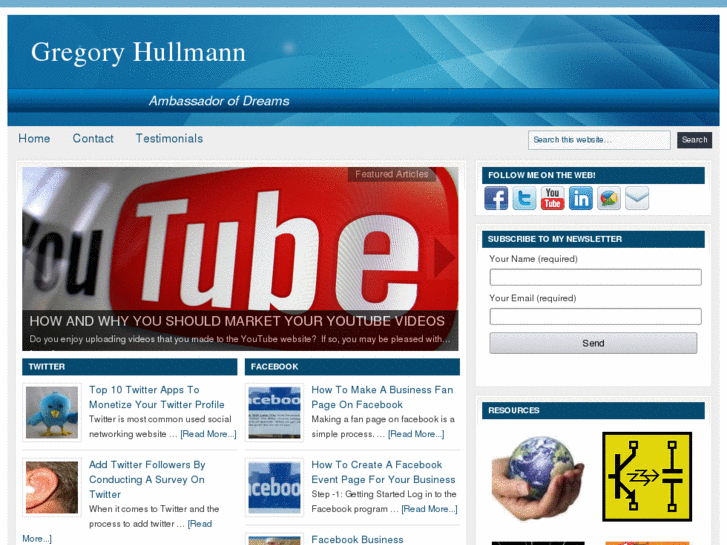Open the Testimonials menu item
The width and height of the screenshot is (727, 545).
[169, 138]
